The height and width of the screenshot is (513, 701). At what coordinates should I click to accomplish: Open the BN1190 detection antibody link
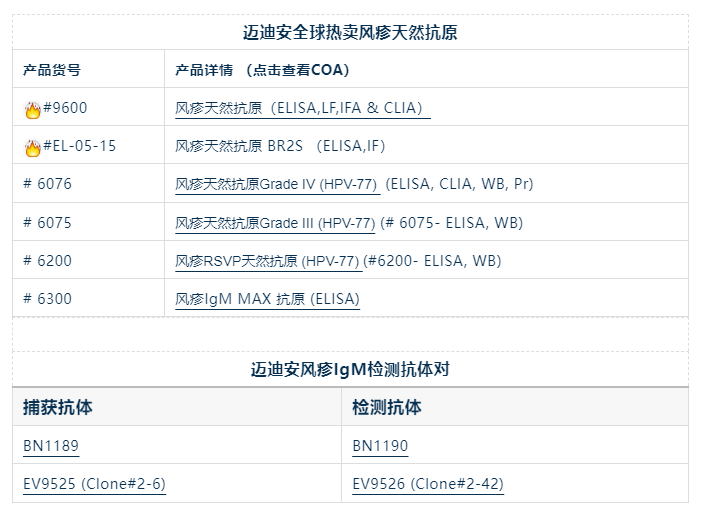380,446
